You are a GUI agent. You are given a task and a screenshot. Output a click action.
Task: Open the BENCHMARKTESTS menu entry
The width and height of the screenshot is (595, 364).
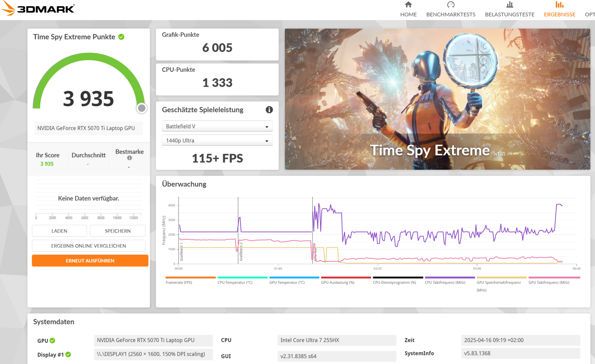click(451, 14)
